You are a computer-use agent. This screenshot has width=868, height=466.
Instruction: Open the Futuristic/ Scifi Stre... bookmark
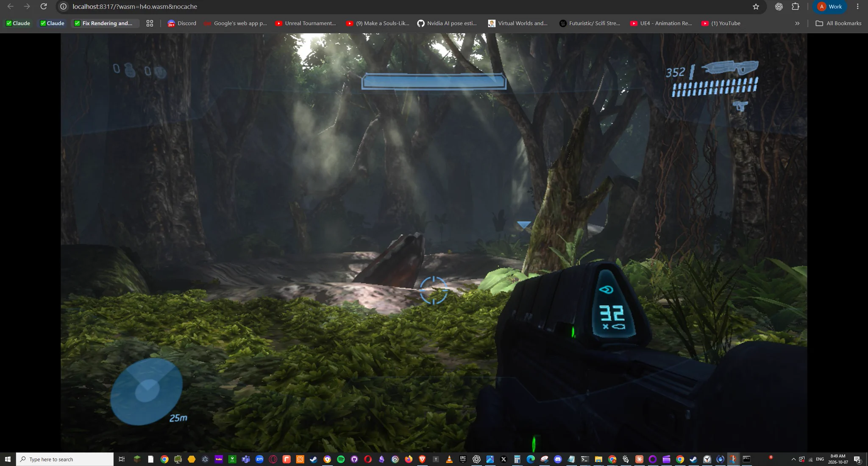[x=590, y=23]
